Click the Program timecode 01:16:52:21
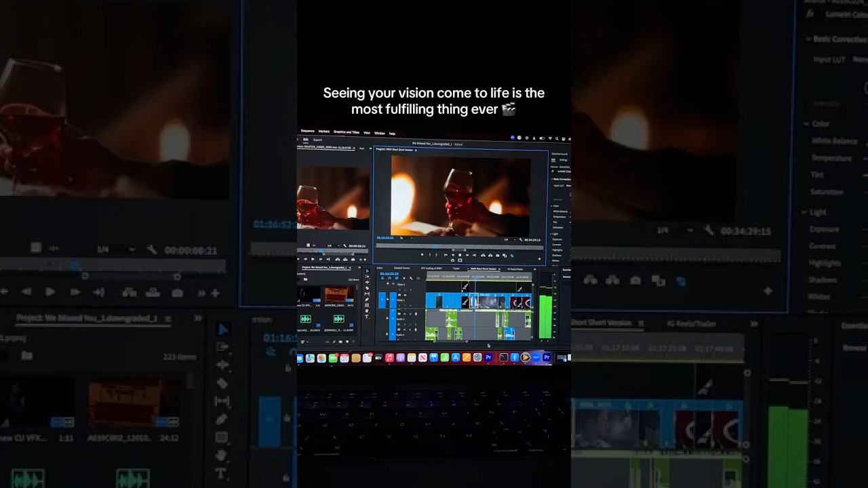Image resolution: width=868 pixels, height=488 pixels. [385, 238]
